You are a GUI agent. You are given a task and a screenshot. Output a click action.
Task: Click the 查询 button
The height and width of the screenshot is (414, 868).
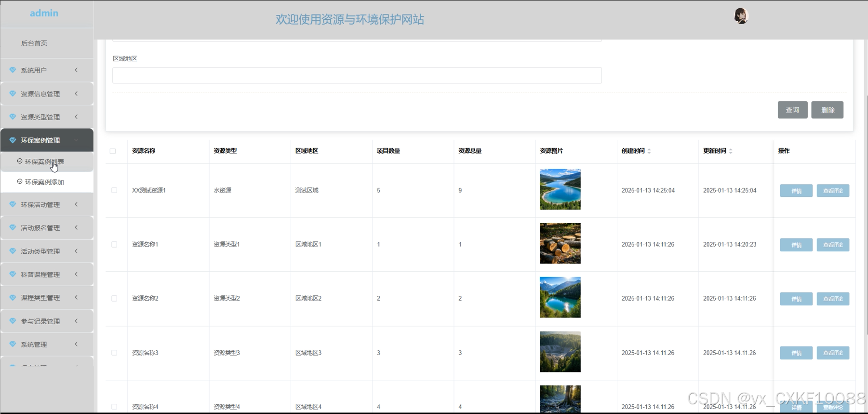[792, 110]
